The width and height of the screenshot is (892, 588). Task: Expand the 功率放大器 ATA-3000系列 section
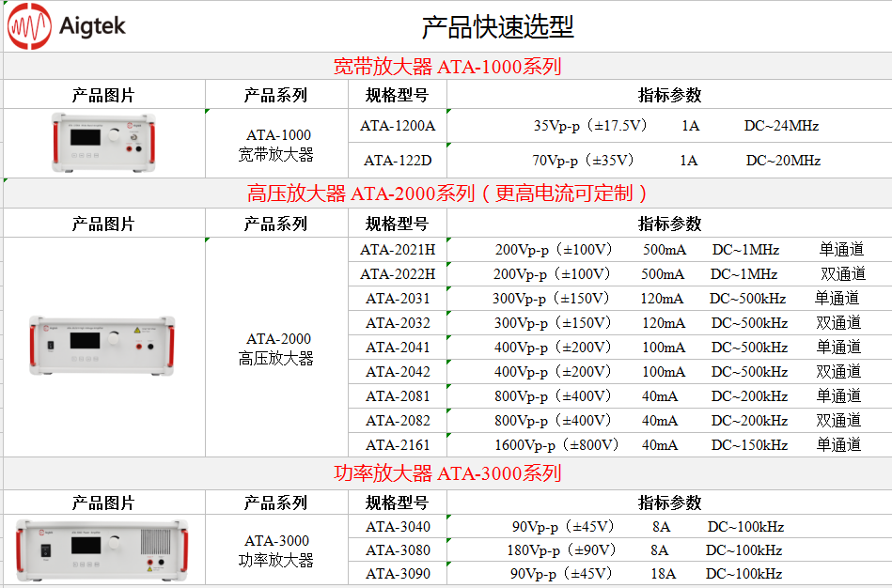click(446, 477)
